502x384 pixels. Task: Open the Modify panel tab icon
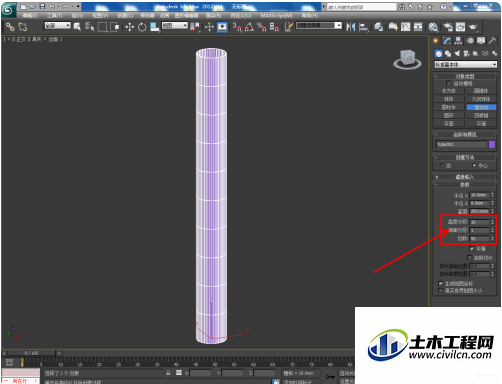point(447,41)
